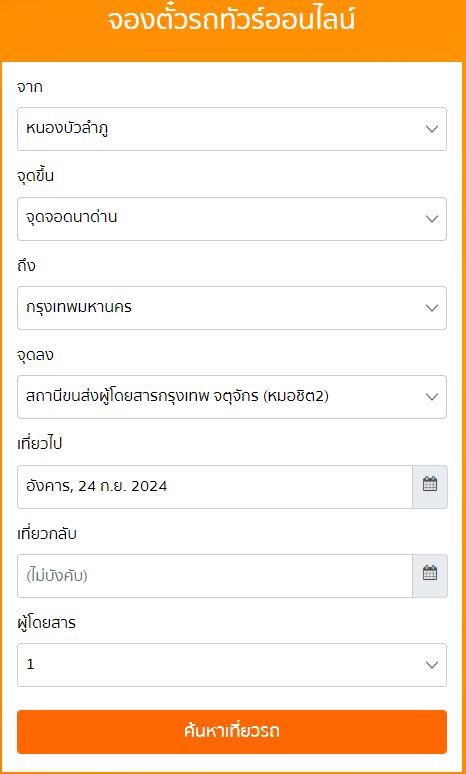Open the ถึง destination province dropdown

(x=232, y=308)
